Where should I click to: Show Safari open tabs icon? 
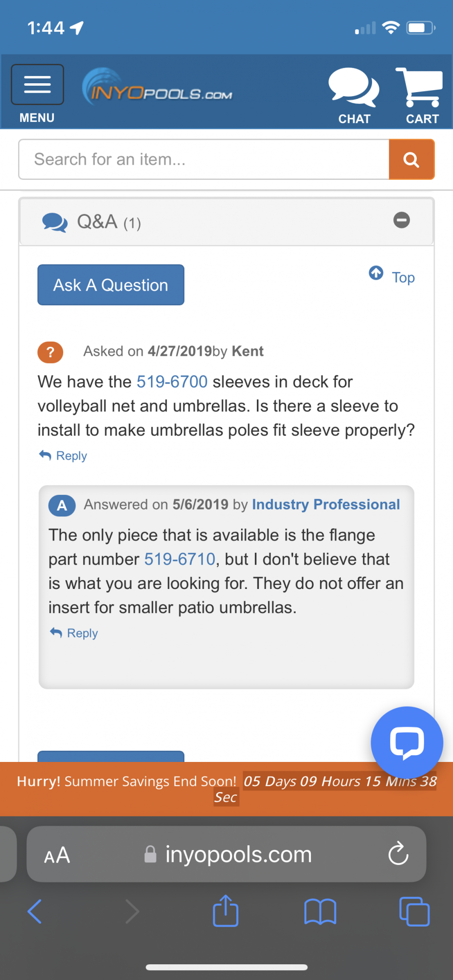(415, 911)
